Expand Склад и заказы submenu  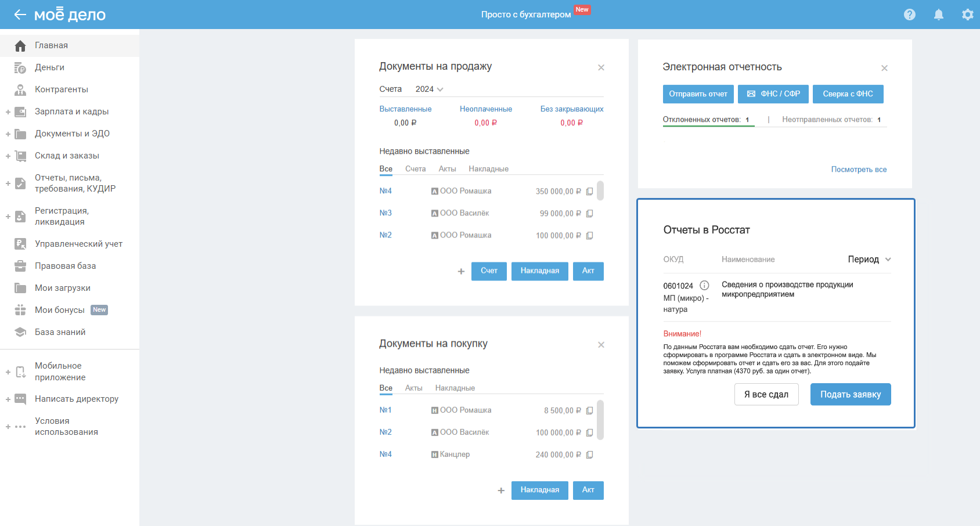tap(8, 156)
